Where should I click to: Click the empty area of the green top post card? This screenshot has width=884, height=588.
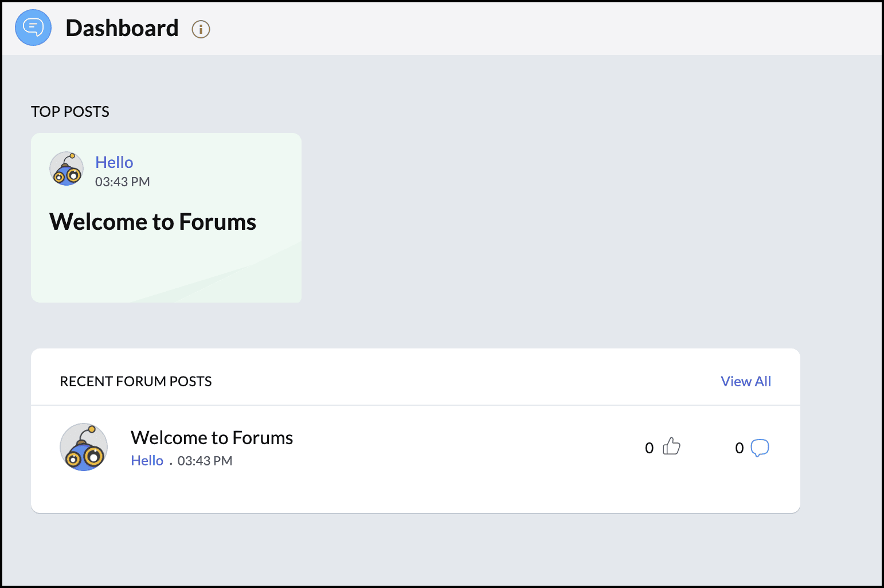pos(166,269)
